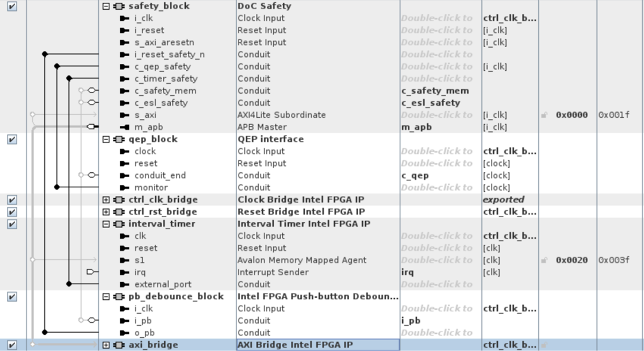Click the filled connection dot on i_reset_safety_n row
This screenshot has width=644, height=351.
tap(45, 54)
